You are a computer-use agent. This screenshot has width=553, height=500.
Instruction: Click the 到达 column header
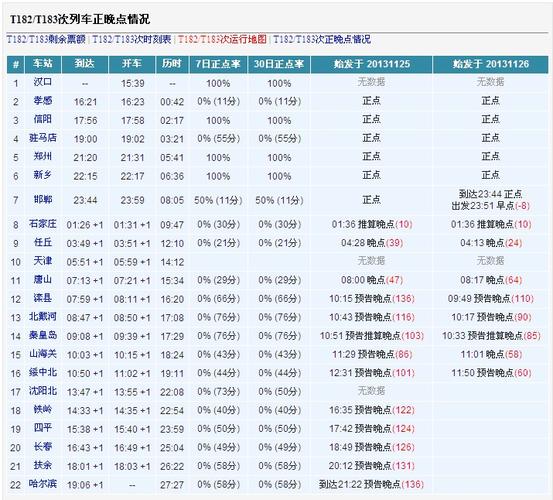click(85, 64)
